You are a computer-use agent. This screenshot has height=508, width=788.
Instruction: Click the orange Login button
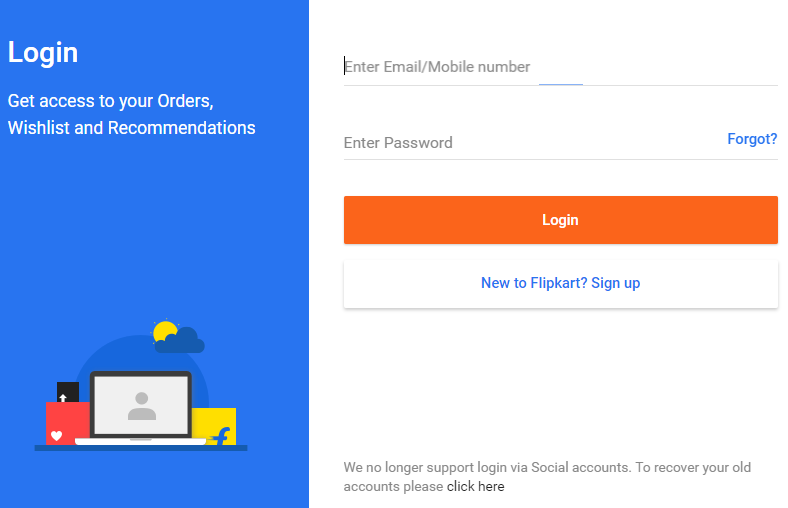pyautogui.click(x=560, y=220)
